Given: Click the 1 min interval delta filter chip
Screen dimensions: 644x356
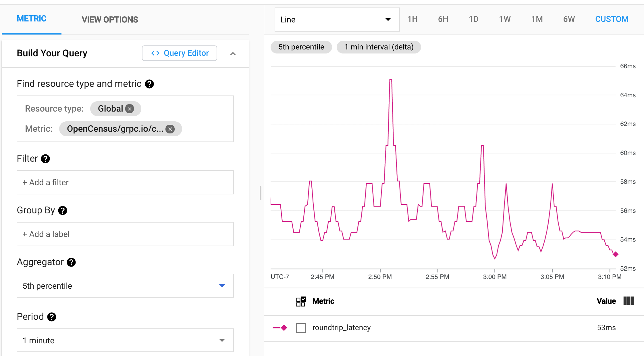Looking at the screenshot, I should click(x=378, y=47).
